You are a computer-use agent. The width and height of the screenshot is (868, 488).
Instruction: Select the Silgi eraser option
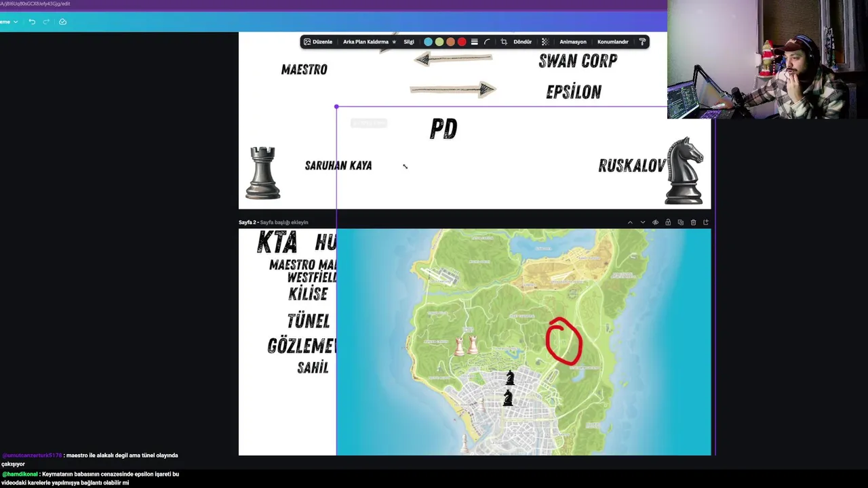pos(409,42)
